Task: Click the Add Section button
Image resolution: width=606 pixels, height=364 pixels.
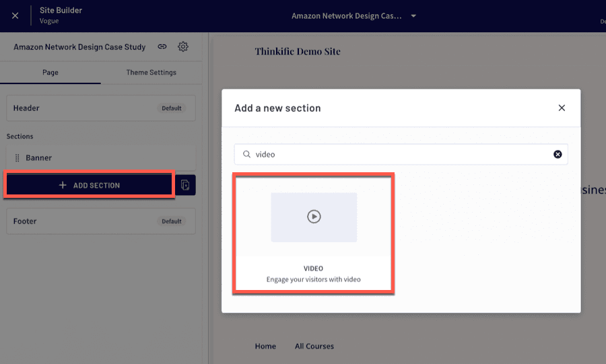Action: pyautogui.click(x=90, y=185)
